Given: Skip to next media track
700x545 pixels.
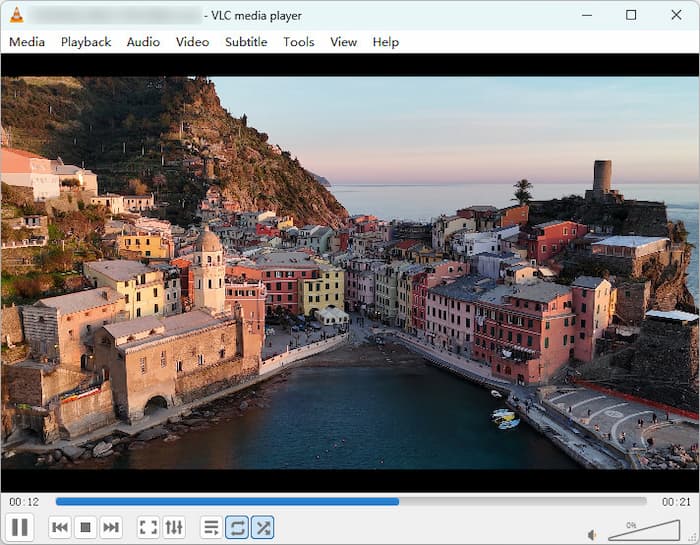Looking at the screenshot, I should 111,527.
